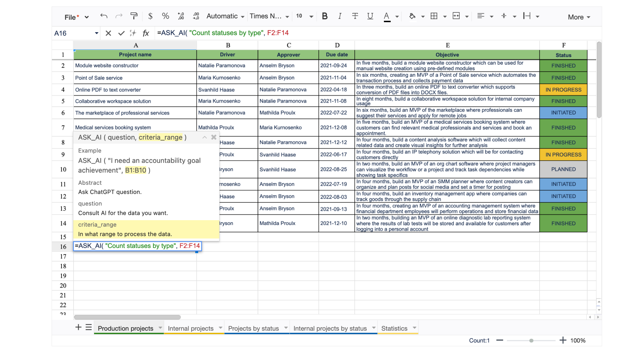Open the Times New Roman font dropdown

(269, 16)
